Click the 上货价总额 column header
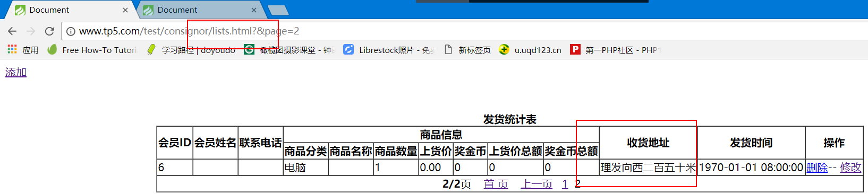868x194 pixels. (x=515, y=151)
